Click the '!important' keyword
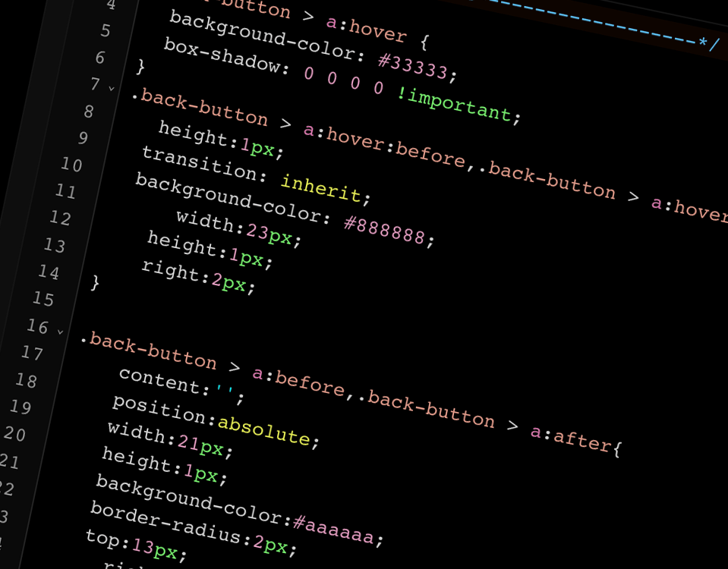Viewport: 728px width, 569px height. coord(455,105)
